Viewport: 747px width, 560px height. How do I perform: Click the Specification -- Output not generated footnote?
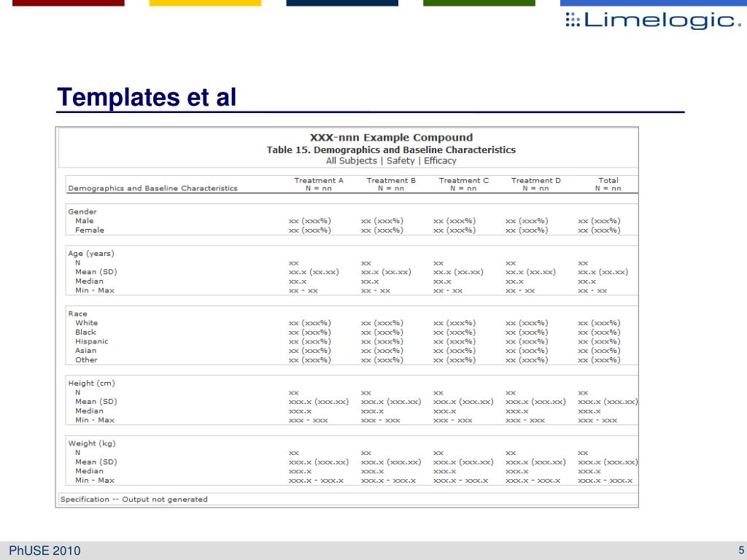[x=134, y=499]
